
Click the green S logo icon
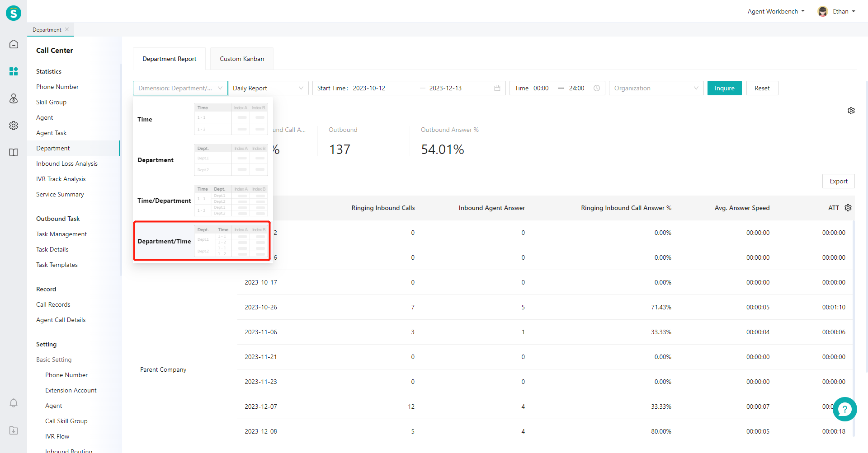point(14,13)
